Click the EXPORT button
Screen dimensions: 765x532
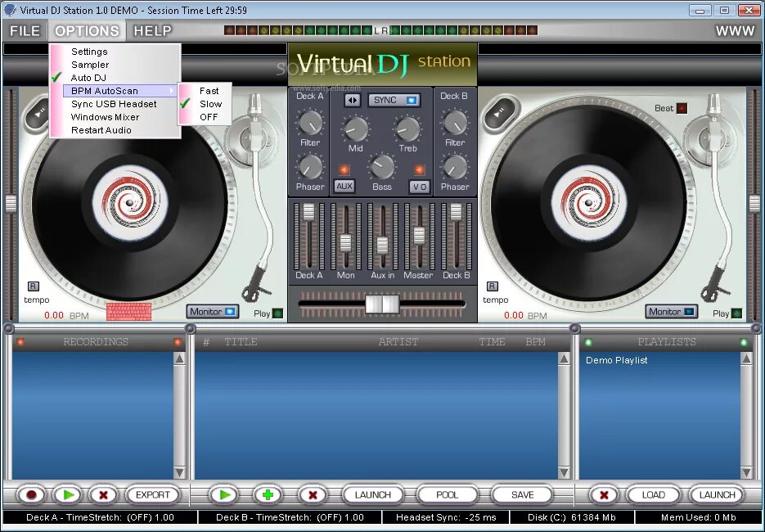(153, 495)
